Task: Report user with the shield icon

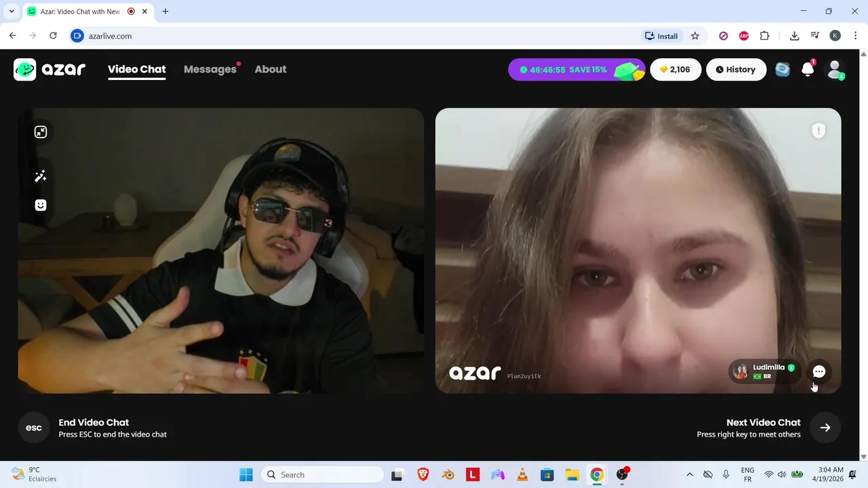Action: point(818,130)
